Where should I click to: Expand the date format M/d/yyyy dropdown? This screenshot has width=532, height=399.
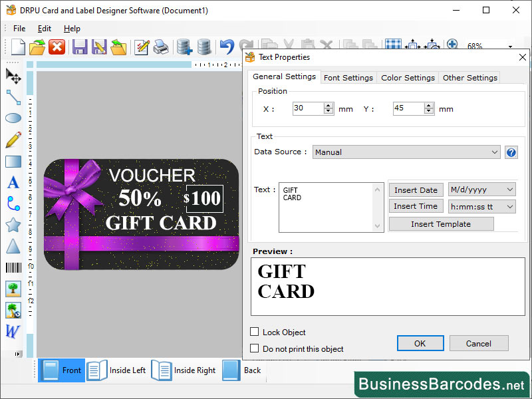coord(481,190)
